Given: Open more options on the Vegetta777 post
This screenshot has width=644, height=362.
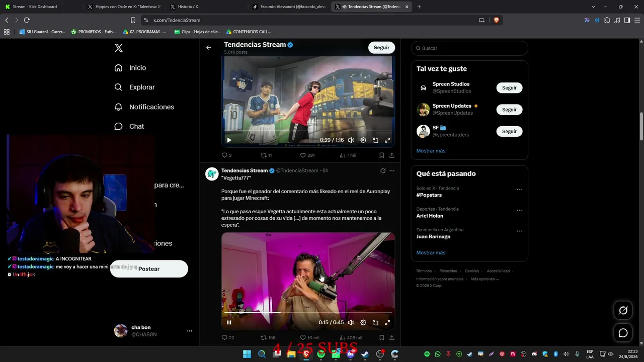Looking at the screenshot, I should coord(392,170).
